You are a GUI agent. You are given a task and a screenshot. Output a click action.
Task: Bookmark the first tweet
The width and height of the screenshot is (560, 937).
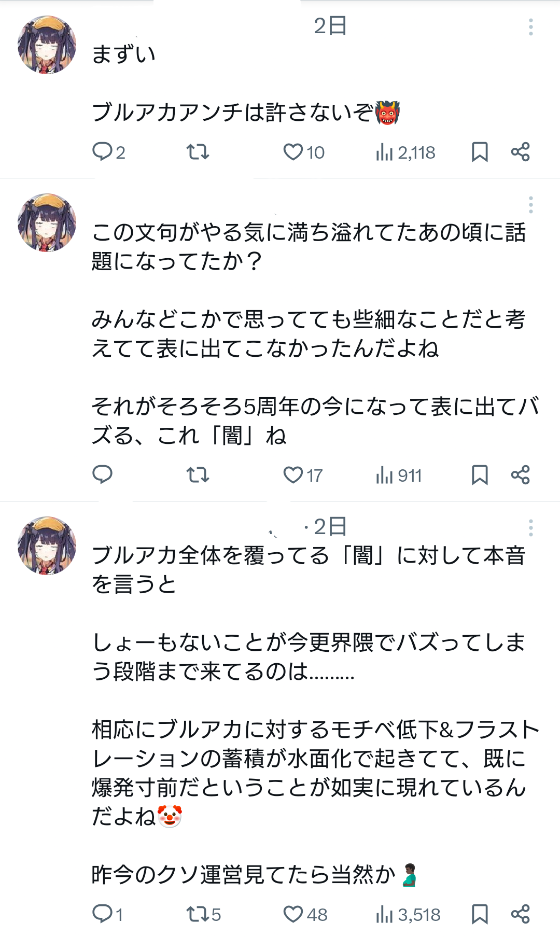[x=480, y=152]
